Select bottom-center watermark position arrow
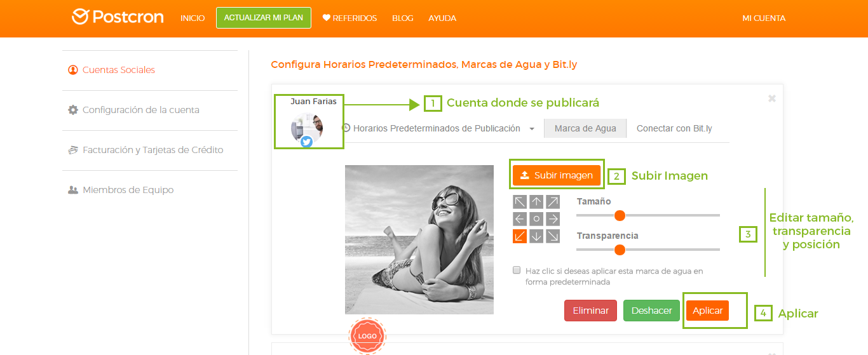868x355 pixels. click(x=536, y=236)
